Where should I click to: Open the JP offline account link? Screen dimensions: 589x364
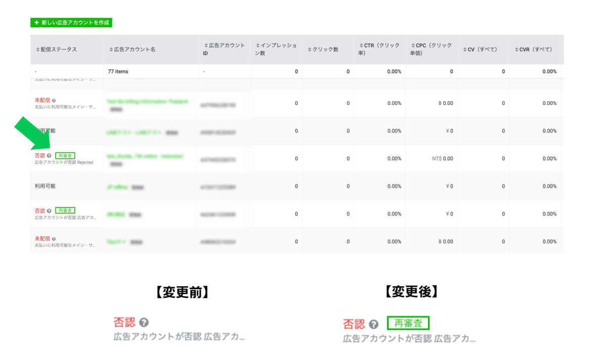pyautogui.click(x=117, y=187)
